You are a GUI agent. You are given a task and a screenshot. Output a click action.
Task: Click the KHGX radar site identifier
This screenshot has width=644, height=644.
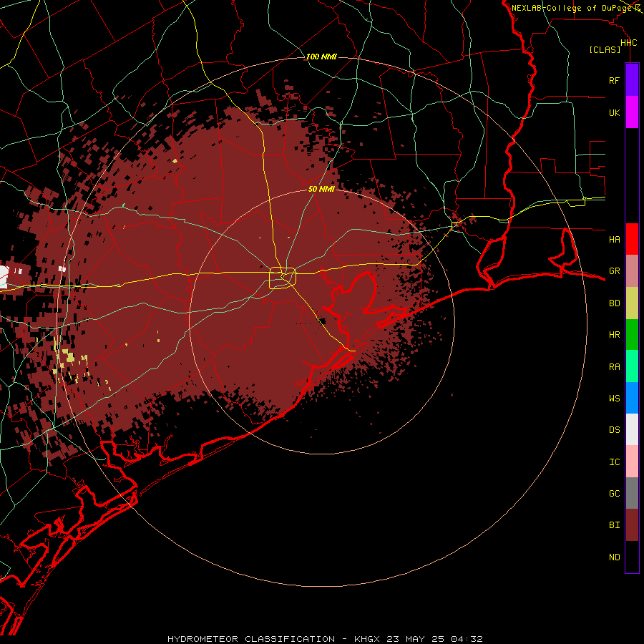pyautogui.click(x=367, y=639)
